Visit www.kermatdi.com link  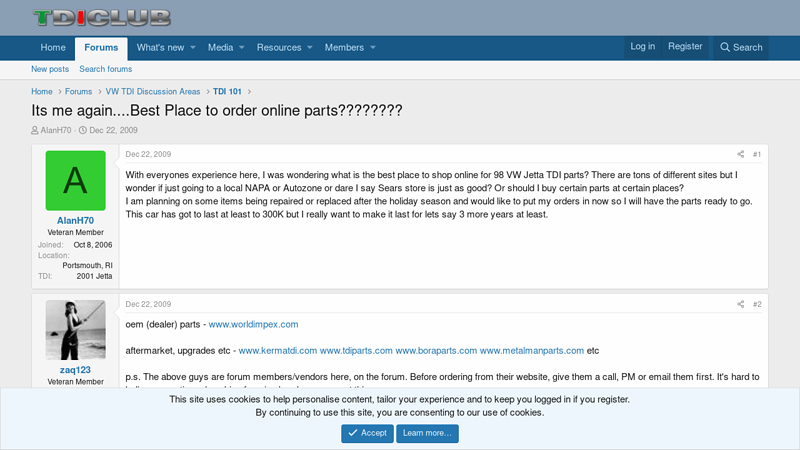click(278, 351)
